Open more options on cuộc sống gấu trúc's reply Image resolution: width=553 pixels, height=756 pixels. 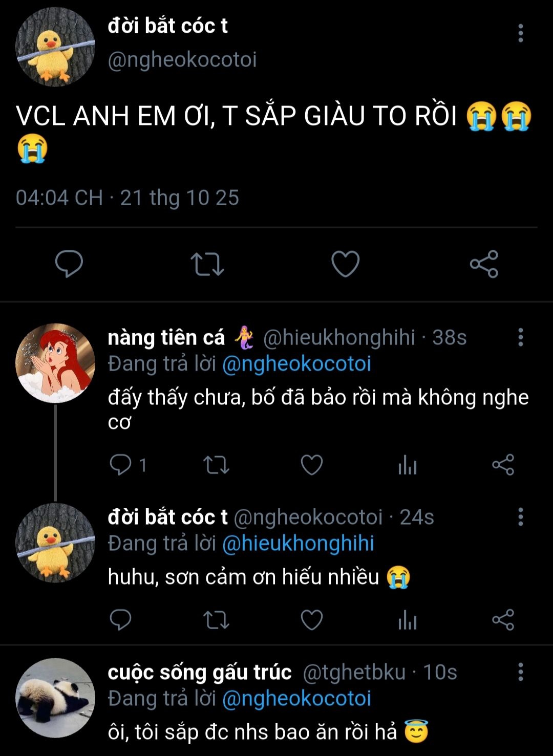tap(520, 672)
